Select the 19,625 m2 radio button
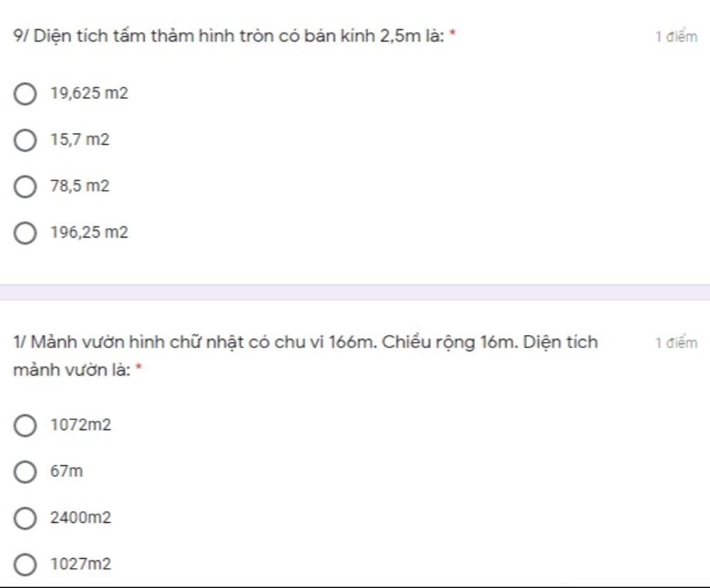This screenshot has width=710, height=588. [25, 94]
